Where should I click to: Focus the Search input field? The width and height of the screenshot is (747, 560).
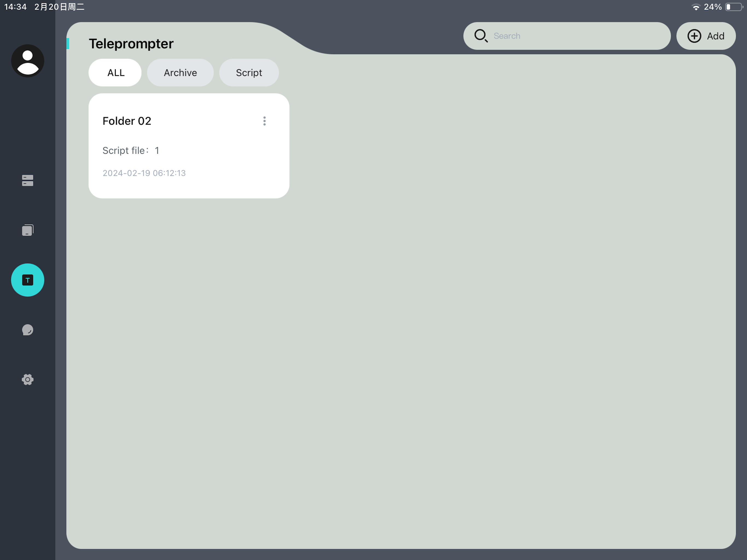point(567,36)
